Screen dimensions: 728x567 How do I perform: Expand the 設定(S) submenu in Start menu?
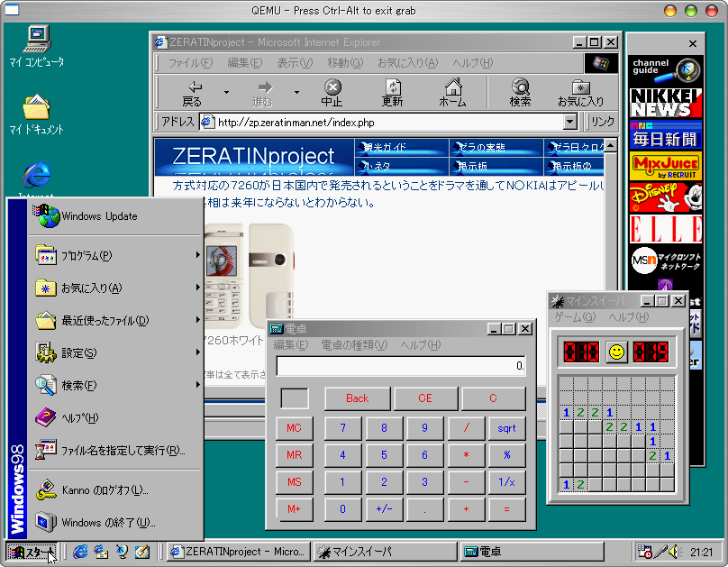(116, 353)
